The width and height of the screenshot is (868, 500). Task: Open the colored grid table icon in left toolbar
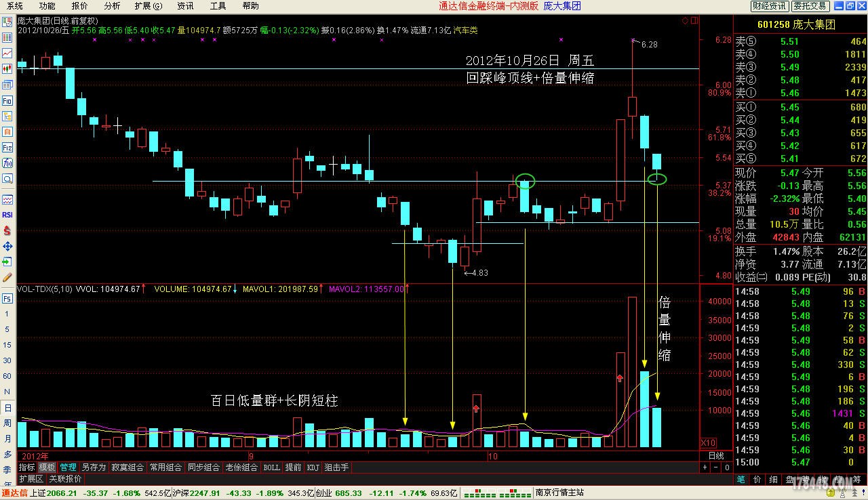7,38
